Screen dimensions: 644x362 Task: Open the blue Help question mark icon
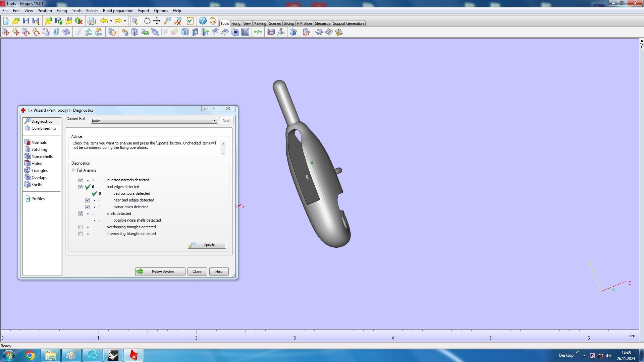pos(203,21)
